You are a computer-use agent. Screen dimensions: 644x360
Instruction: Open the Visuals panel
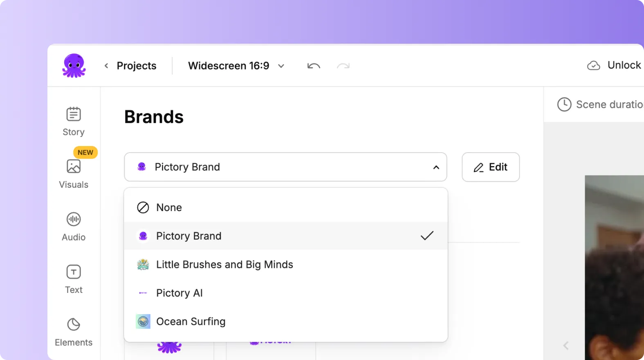pos(74,173)
